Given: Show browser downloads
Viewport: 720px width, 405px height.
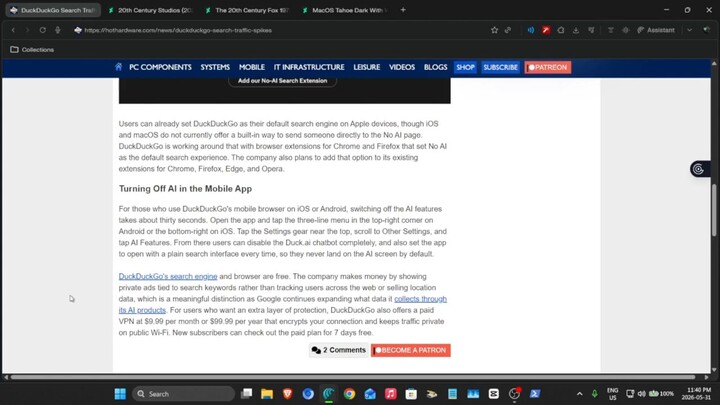Looking at the screenshot, I should click(576, 30).
